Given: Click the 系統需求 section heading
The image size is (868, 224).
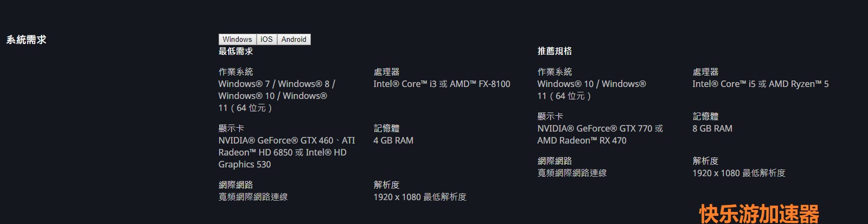Looking at the screenshot, I should (x=26, y=40).
